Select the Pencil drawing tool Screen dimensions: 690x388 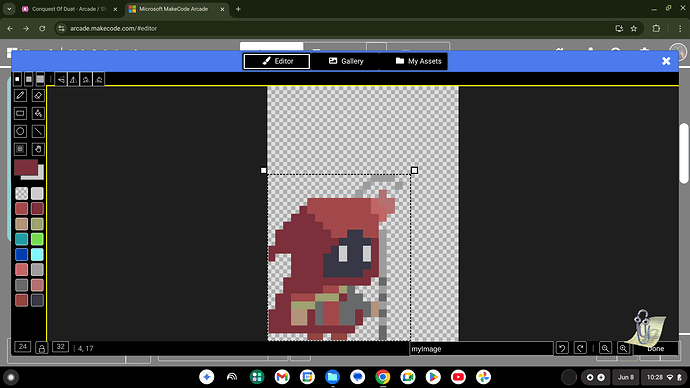click(20, 95)
